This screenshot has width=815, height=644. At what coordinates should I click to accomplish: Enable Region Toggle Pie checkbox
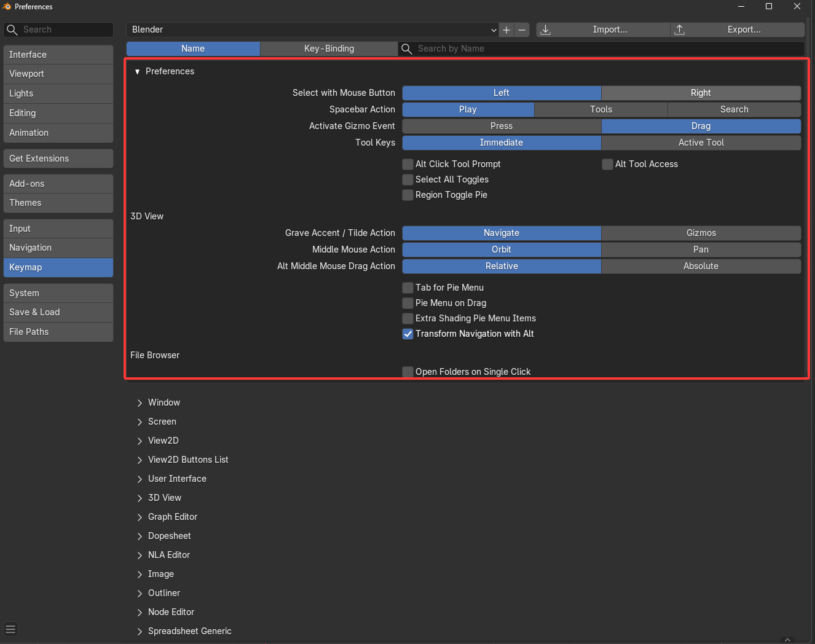pyautogui.click(x=407, y=195)
